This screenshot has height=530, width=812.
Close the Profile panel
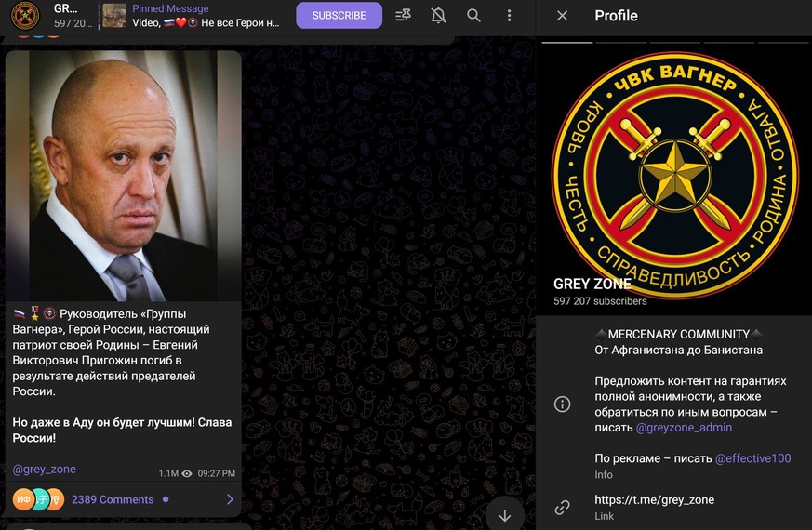[x=562, y=16]
